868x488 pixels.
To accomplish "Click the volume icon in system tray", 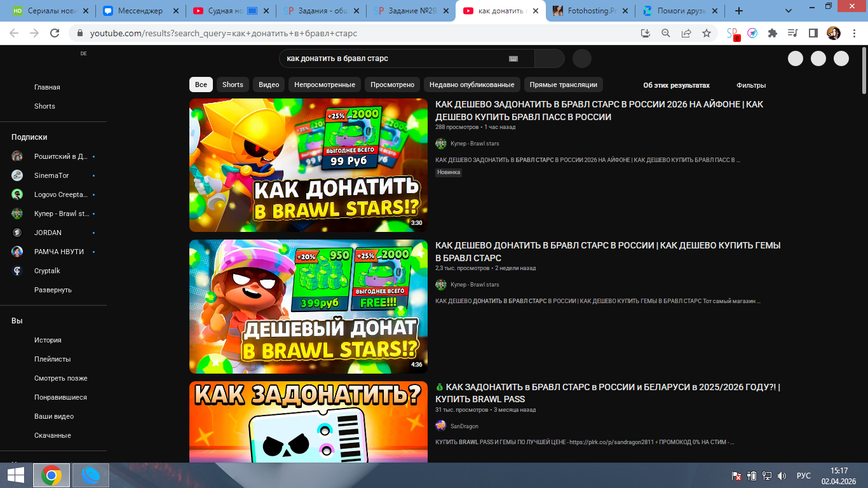I will [x=782, y=476].
